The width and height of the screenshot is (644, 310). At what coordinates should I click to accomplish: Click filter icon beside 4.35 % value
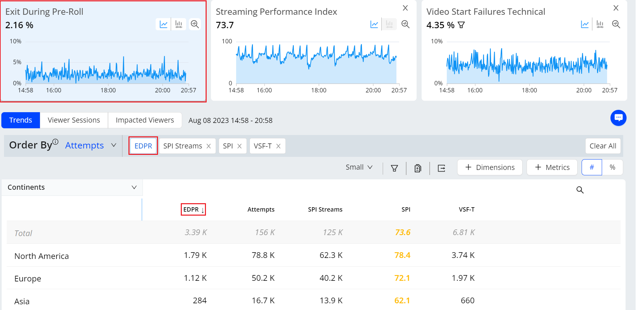(x=461, y=25)
